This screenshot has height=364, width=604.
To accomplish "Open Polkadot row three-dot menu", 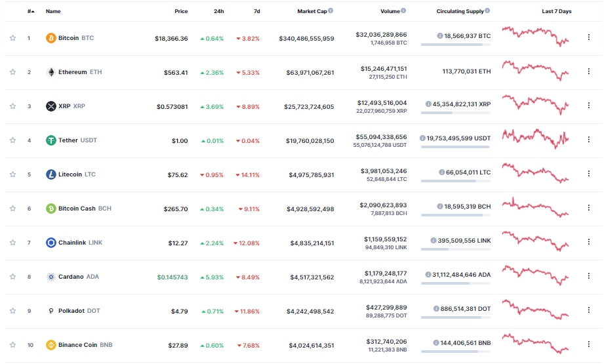I will click(x=589, y=310).
